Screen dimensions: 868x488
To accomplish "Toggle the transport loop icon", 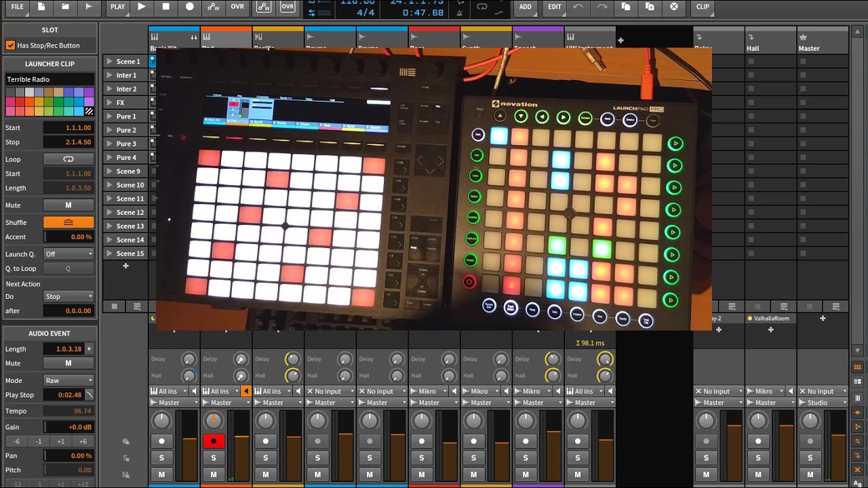I will (482, 7).
